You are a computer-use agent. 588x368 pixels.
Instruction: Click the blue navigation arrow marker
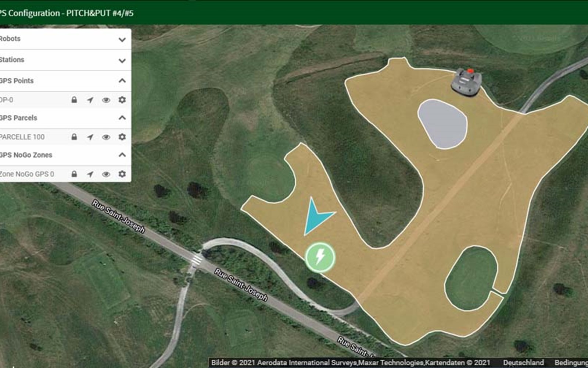pyautogui.click(x=316, y=217)
